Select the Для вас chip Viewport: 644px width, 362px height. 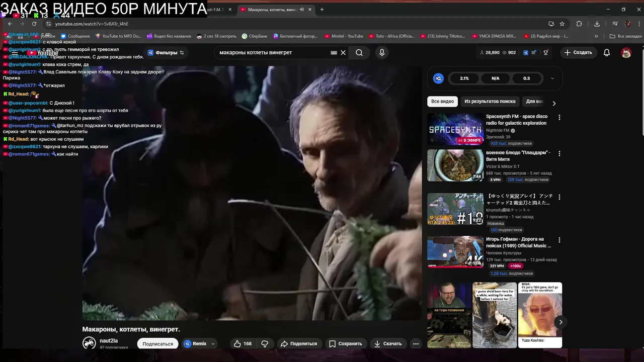(x=534, y=101)
